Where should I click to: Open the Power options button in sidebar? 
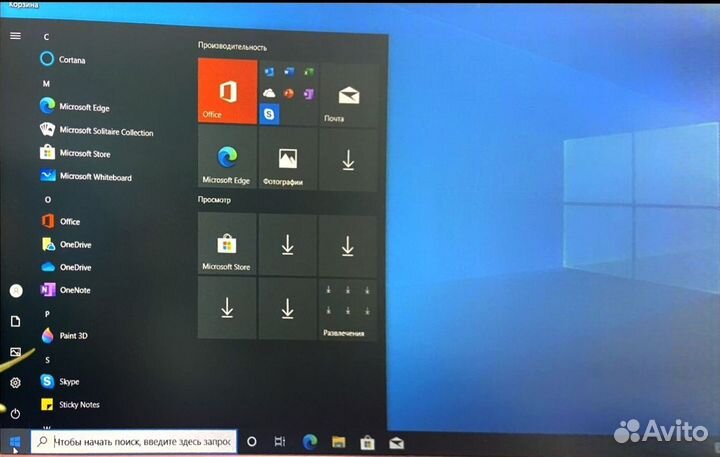(x=15, y=412)
